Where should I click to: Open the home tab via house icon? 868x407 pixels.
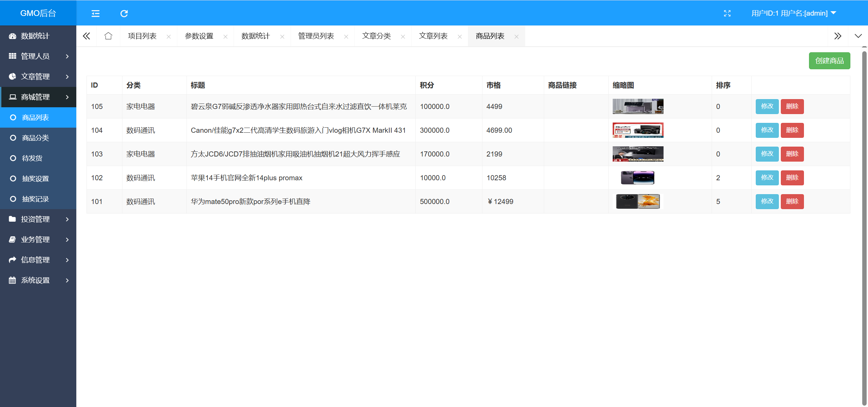(108, 36)
